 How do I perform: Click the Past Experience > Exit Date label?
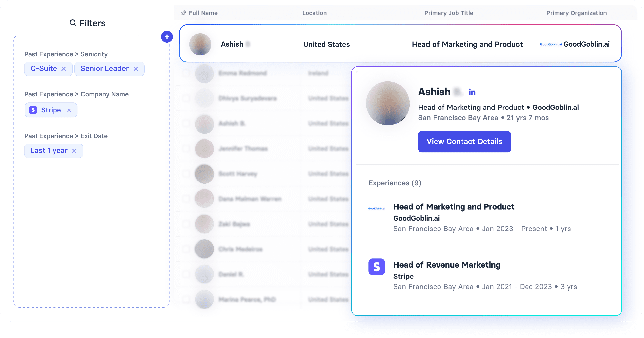click(66, 136)
